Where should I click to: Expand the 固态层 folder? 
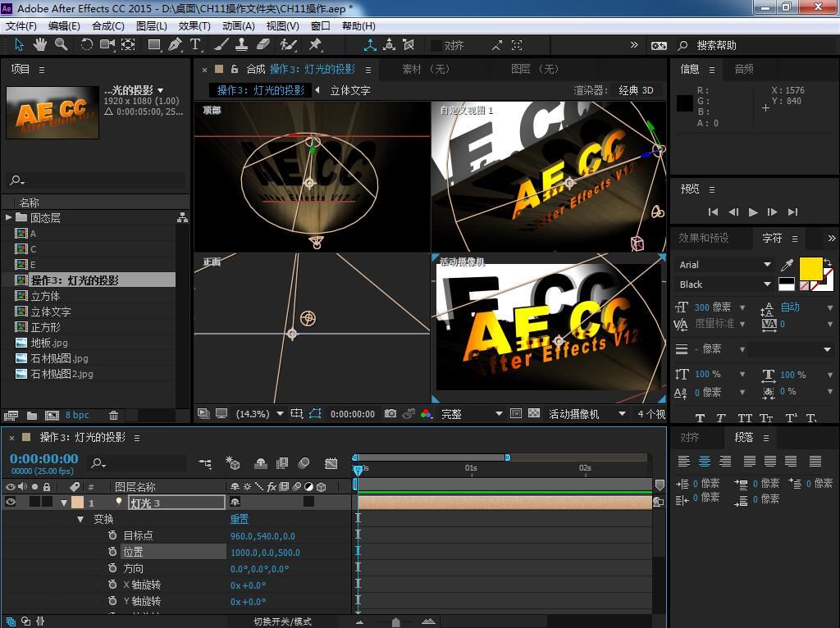[x=8, y=217]
